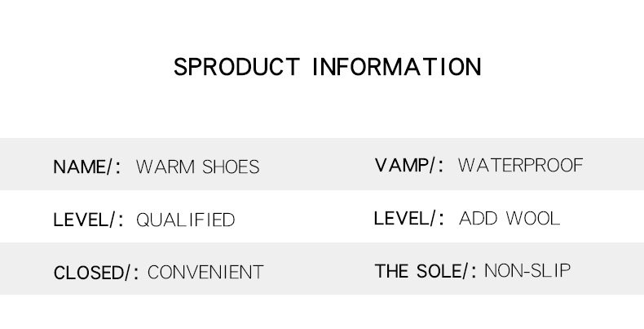Viewport: 644px width, 329px height.
Task: Select the CLOSED/ field label
Action: pos(92,273)
